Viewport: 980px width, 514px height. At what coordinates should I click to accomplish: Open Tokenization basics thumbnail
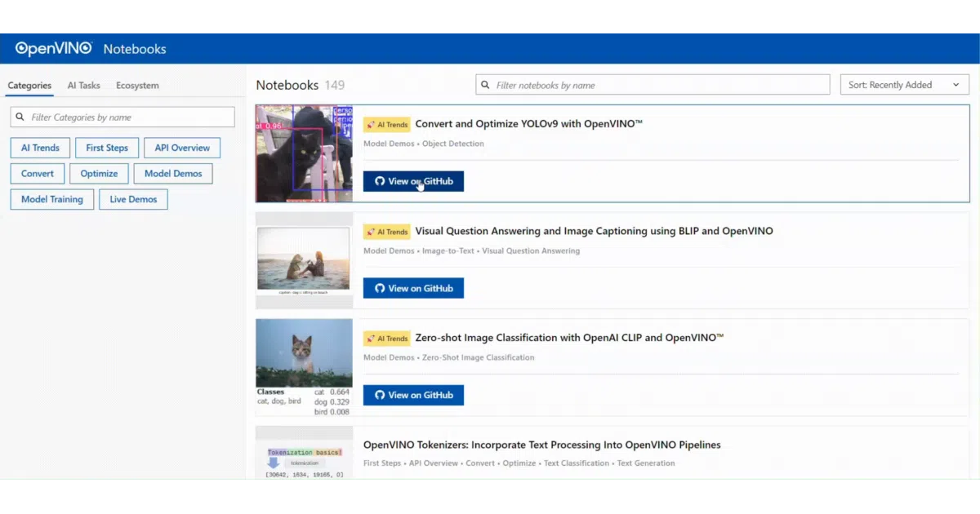pos(305,453)
